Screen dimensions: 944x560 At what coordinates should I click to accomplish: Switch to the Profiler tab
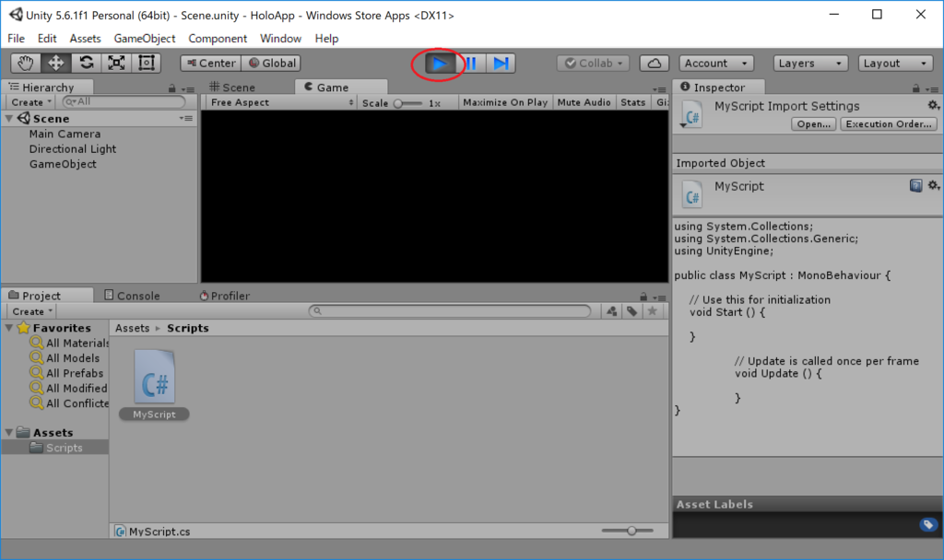click(x=224, y=296)
